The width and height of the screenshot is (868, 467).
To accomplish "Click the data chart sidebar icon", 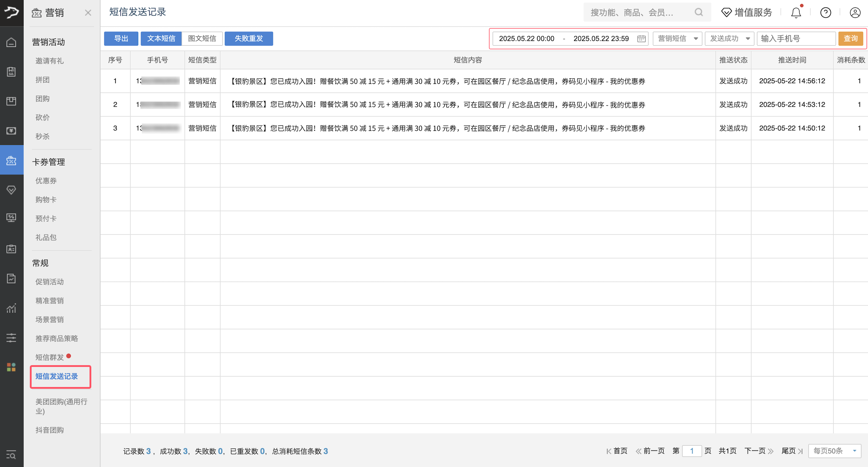I will point(12,308).
